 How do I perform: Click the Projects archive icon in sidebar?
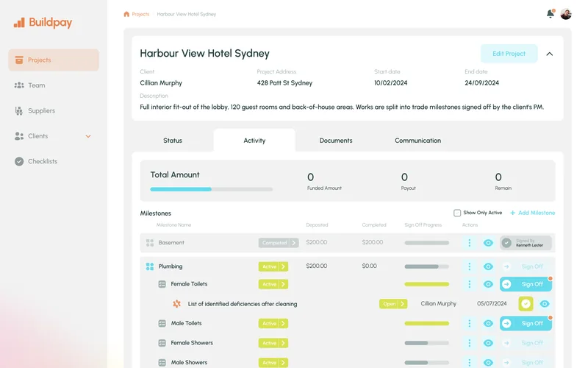pyautogui.click(x=19, y=60)
